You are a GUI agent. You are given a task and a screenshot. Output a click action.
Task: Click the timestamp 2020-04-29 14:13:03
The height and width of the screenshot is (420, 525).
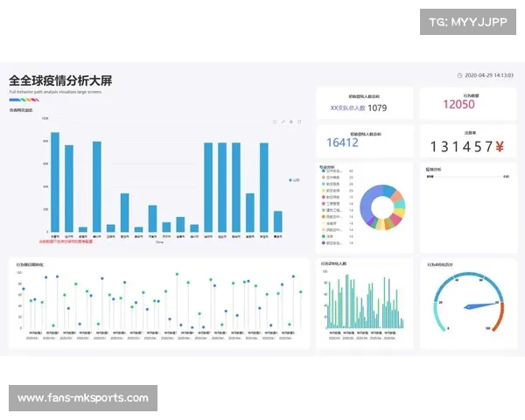click(x=489, y=75)
